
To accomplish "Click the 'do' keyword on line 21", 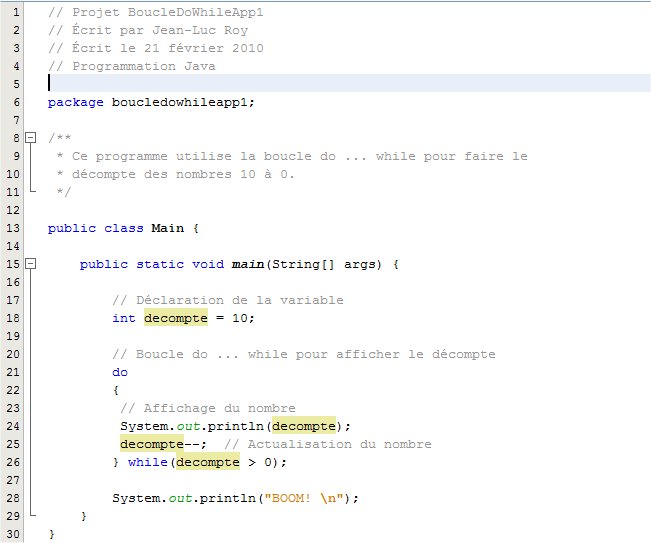I will pyautogui.click(x=120, y=372).
